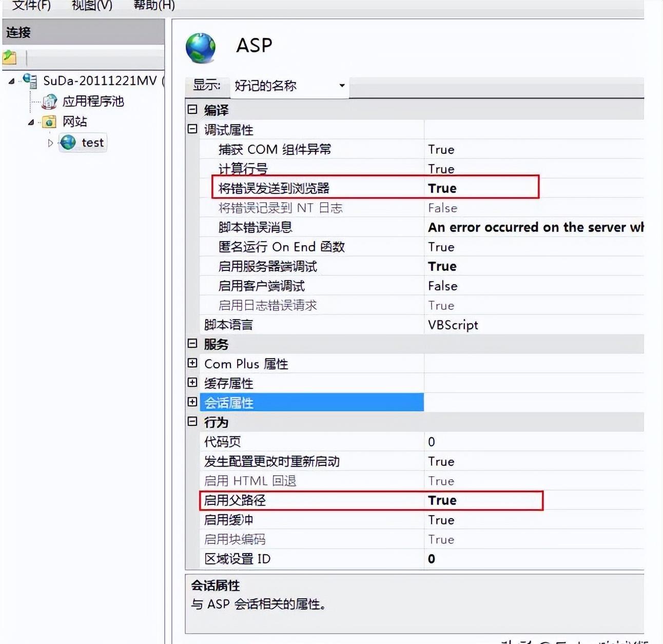
Task: Click True value for 启用缓冲
Action: 441,520
